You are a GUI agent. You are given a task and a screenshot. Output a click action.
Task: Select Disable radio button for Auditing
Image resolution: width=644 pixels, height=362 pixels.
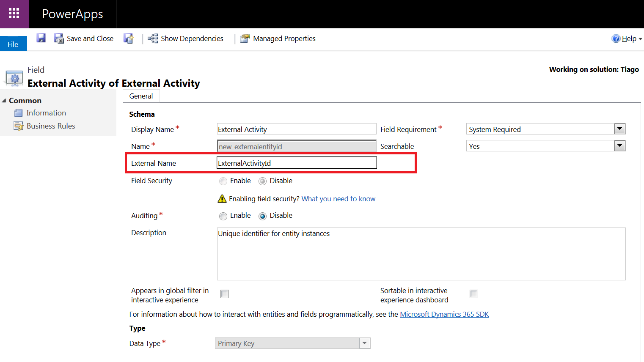click(x=263, y=216)
